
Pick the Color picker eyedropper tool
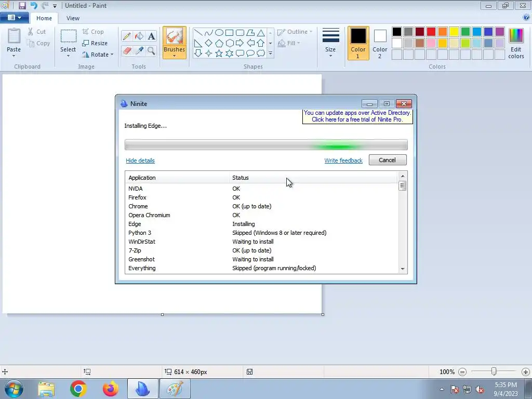(139, 51)
